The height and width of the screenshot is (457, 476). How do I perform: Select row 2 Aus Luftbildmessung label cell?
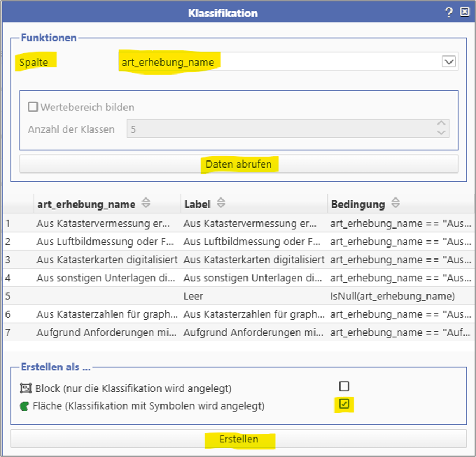(254, 242)
